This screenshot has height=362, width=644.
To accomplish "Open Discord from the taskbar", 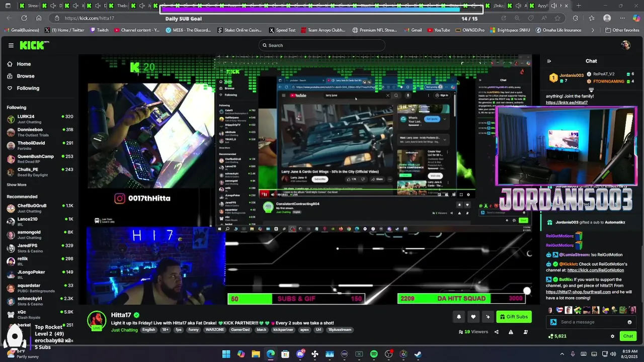I will coord(300,354).
